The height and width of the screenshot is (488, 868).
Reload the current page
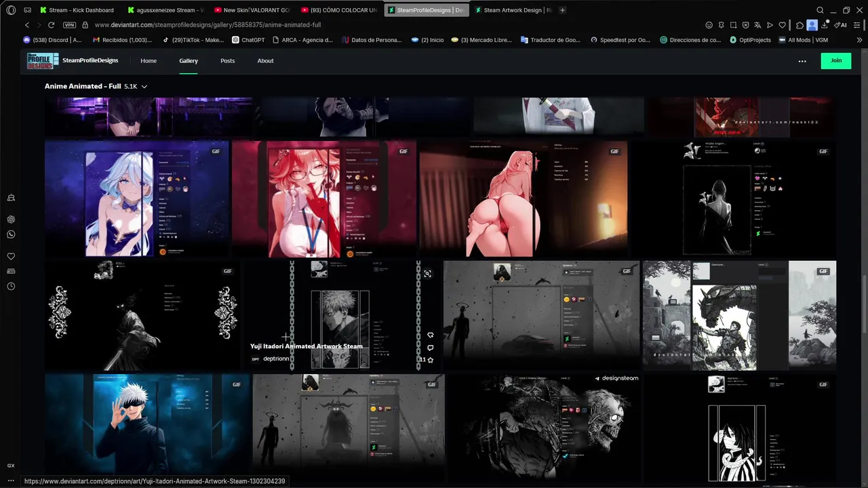tap(52, 25)
